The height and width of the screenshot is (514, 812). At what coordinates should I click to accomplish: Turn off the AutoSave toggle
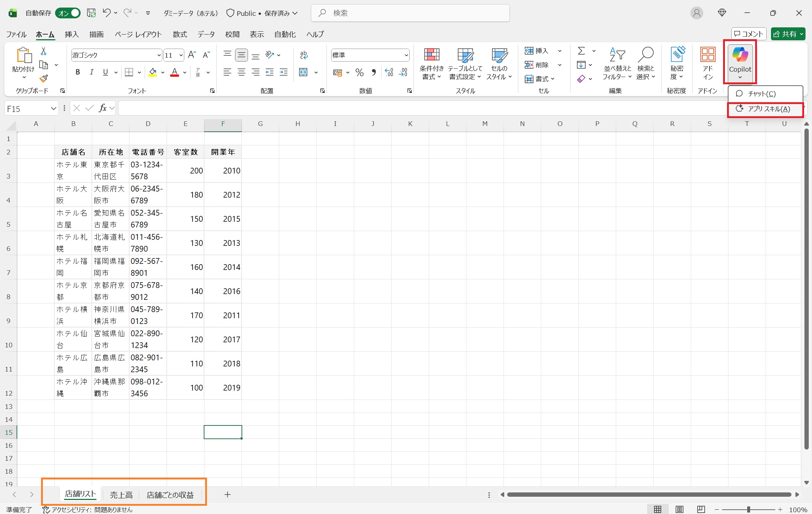(68, 13)
